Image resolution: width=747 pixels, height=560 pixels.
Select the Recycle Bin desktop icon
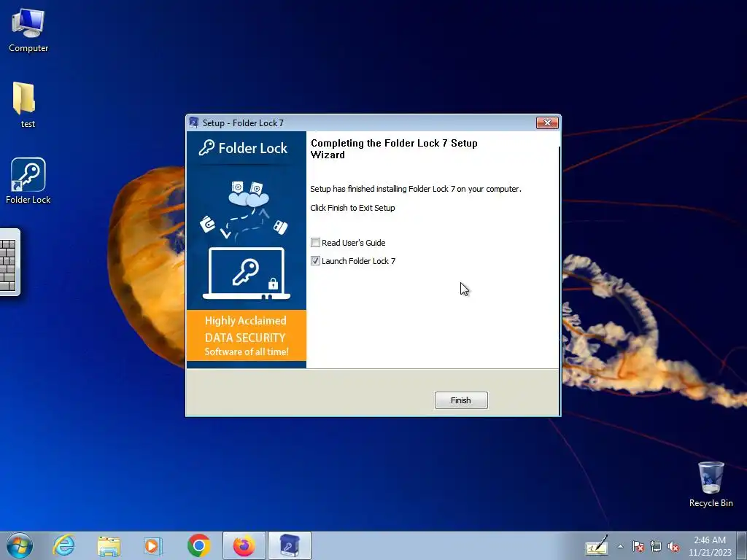[711, 484]
